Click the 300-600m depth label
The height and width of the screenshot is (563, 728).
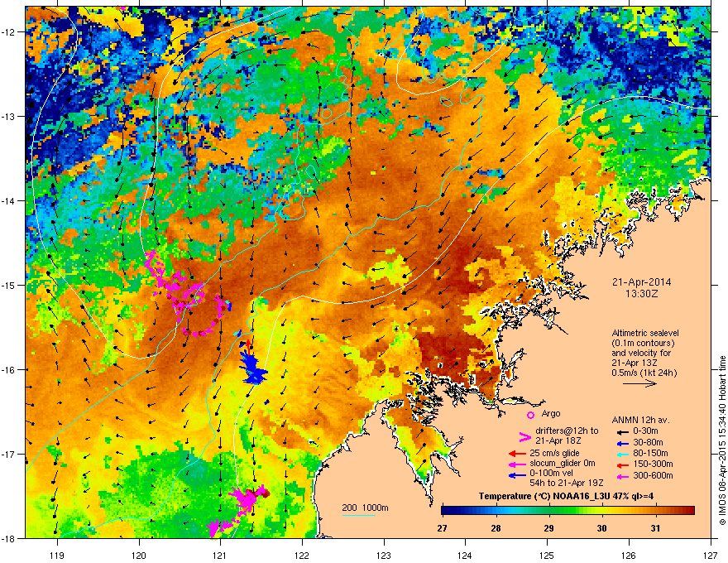(x=653, y=475)
